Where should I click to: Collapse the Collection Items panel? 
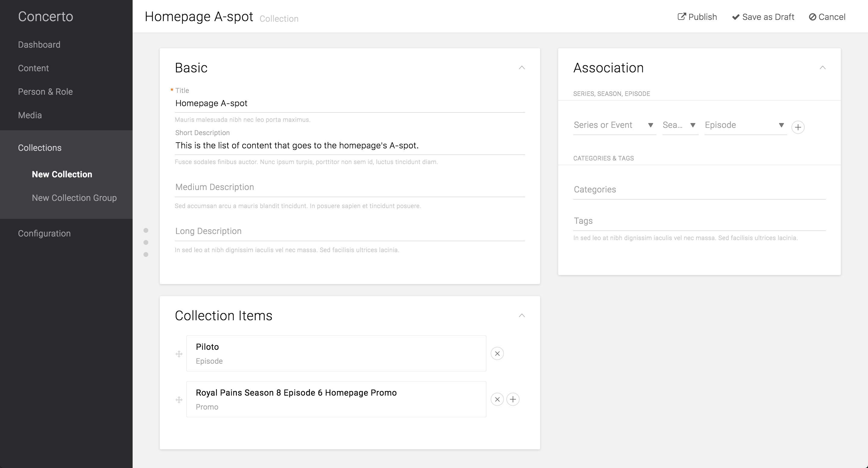[x=522, y=316]
